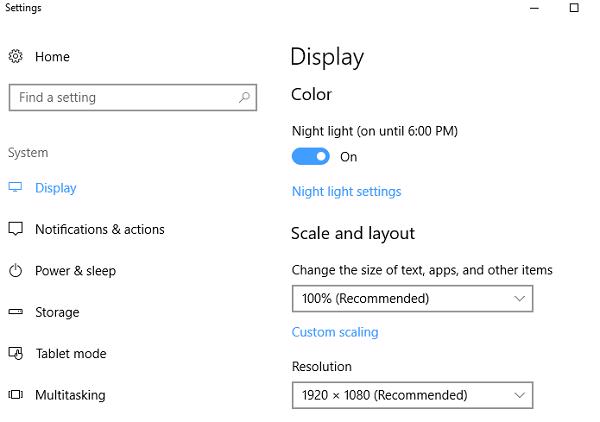Screen dimensions: 600x422
Task: Click the Multitasking icon
Action: (x=15, y=395)
